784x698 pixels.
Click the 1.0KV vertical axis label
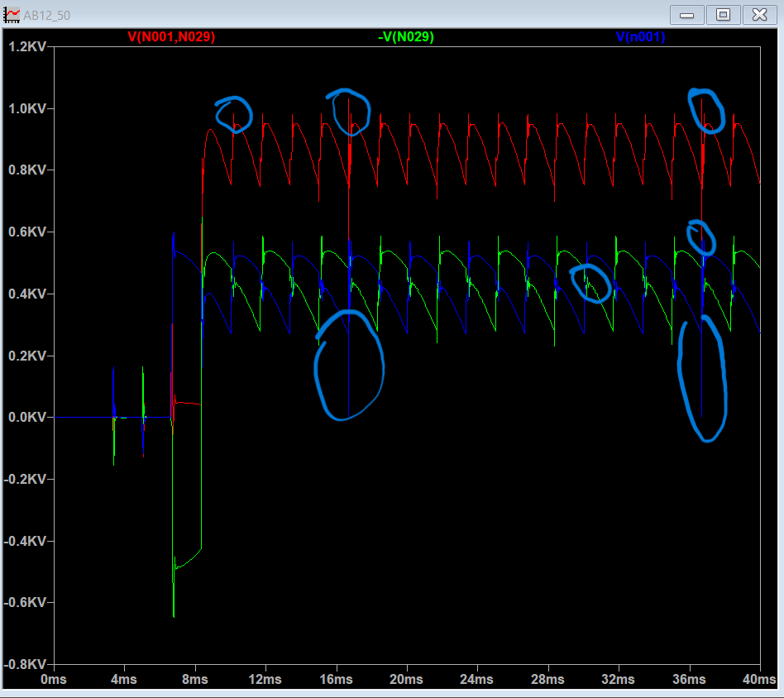click(x=27, y=108)
